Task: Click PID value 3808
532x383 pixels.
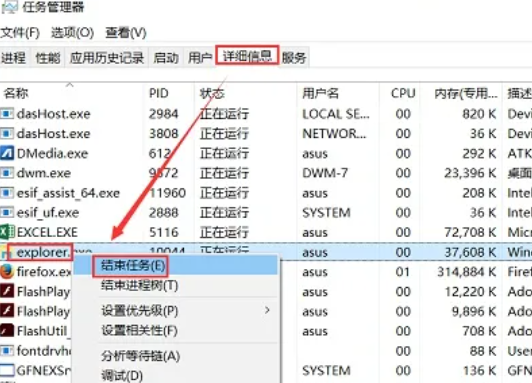Action: pyautogui.click(x=164, y=133)
